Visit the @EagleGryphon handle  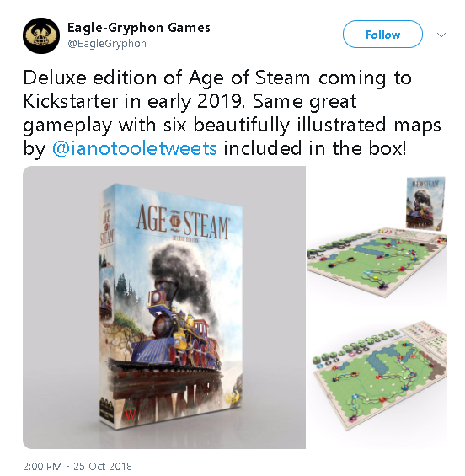pyautogui.click(x=107, y=44)
